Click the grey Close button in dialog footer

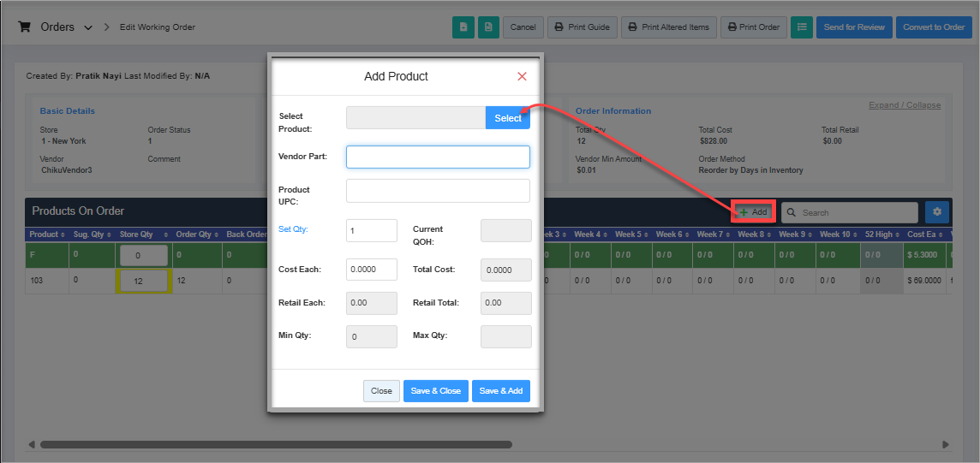click(381, 391)
